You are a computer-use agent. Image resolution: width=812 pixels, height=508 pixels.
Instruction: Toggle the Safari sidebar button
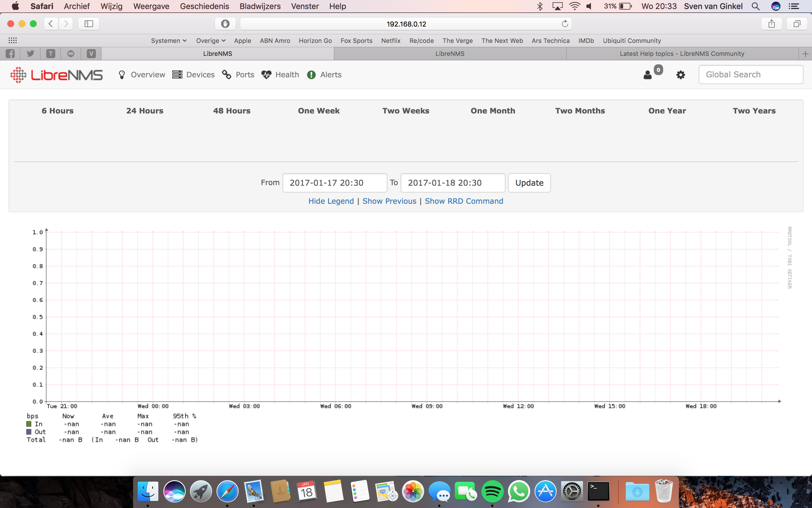pyautogui.click(x=89, y=23)
